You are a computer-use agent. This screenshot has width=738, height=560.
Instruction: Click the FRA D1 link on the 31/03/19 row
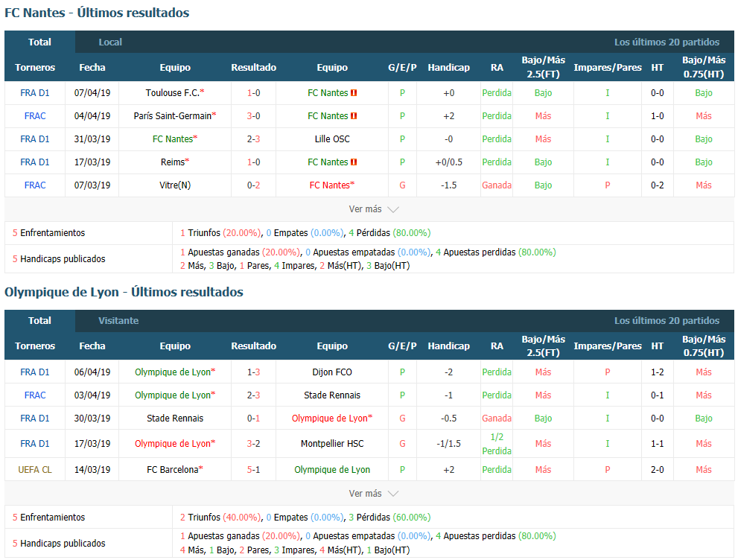coord(35,139)
